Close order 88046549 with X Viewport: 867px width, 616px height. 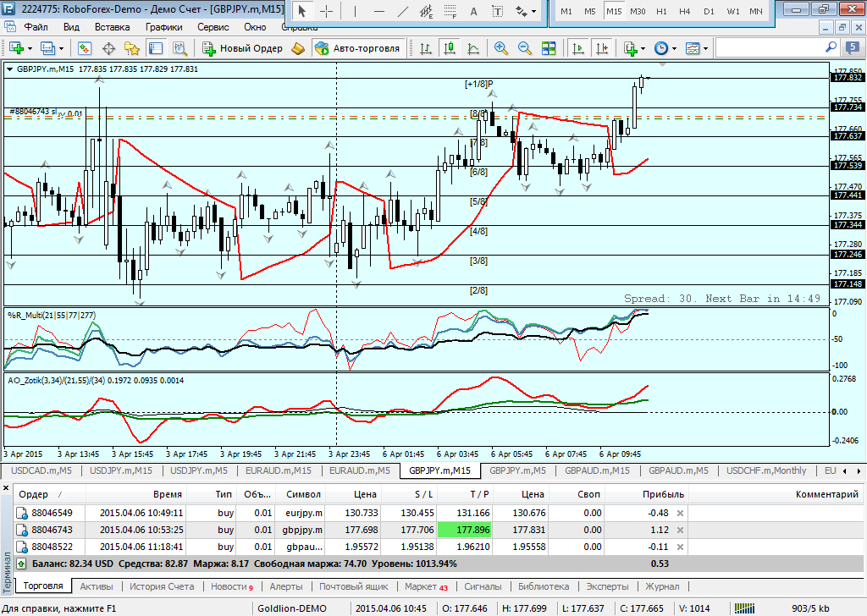[x=681, y=514]
